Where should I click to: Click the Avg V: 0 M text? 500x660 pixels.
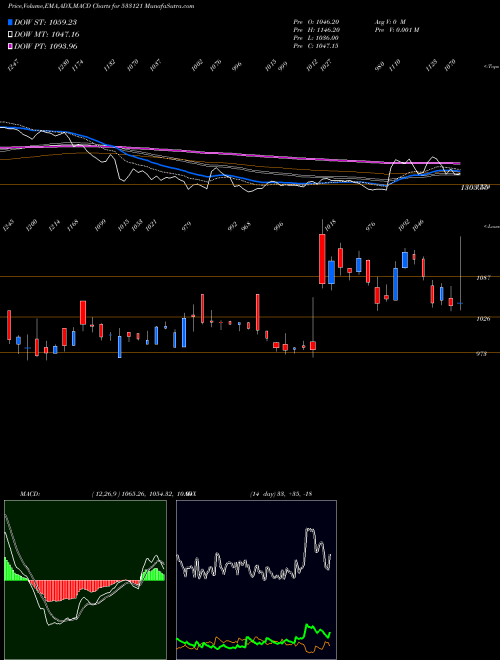(x=390, y=22)
